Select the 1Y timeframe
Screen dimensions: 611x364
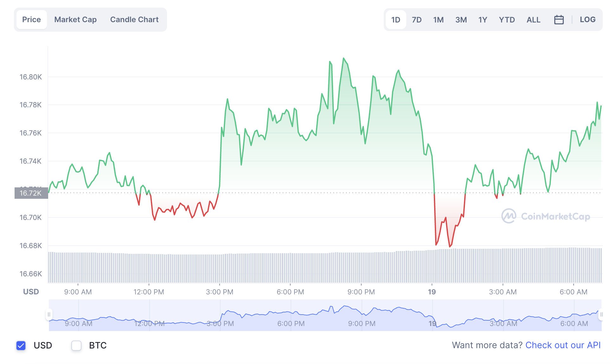click(483, 19)
